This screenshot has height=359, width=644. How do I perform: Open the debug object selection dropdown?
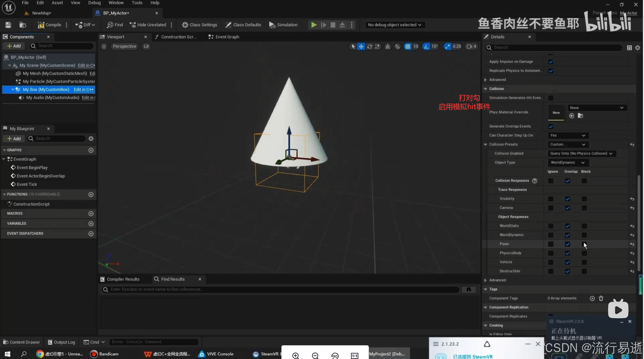pos(395,25)
